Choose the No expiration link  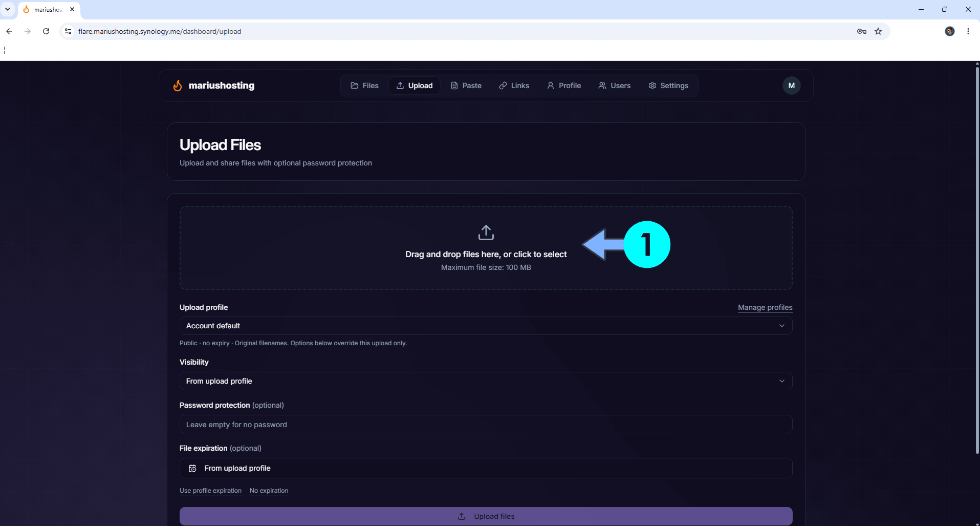click(x=269, y=491)
